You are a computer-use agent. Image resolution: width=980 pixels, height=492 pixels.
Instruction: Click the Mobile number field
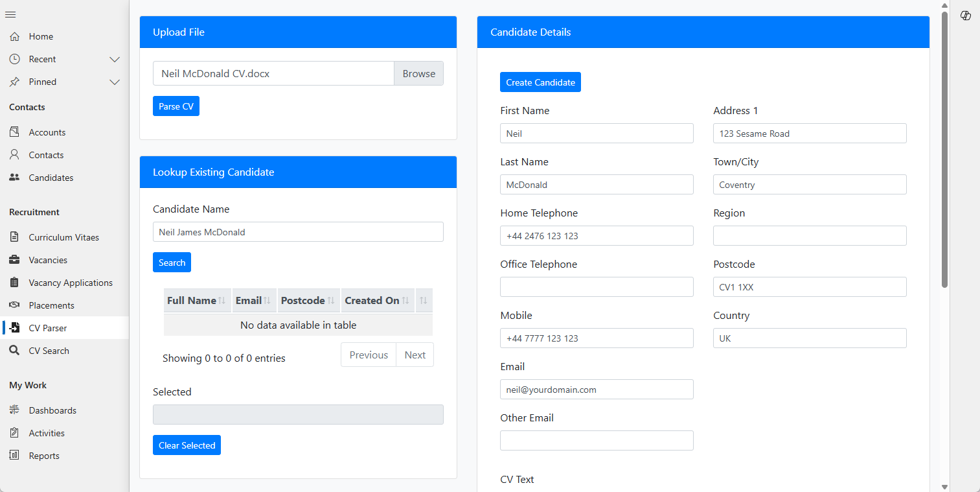click(597, 338)
